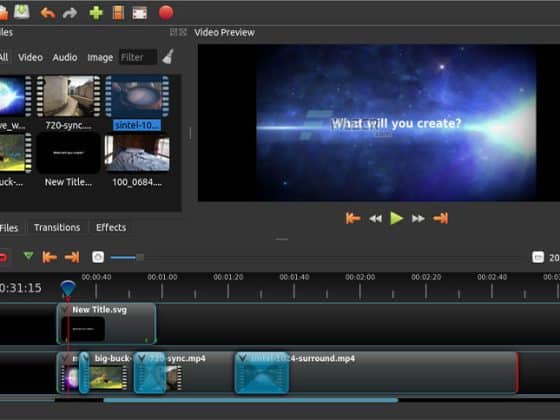Show only Image files
The width and height of the screenshot is (560, 420).
click(x=100, y=58)
